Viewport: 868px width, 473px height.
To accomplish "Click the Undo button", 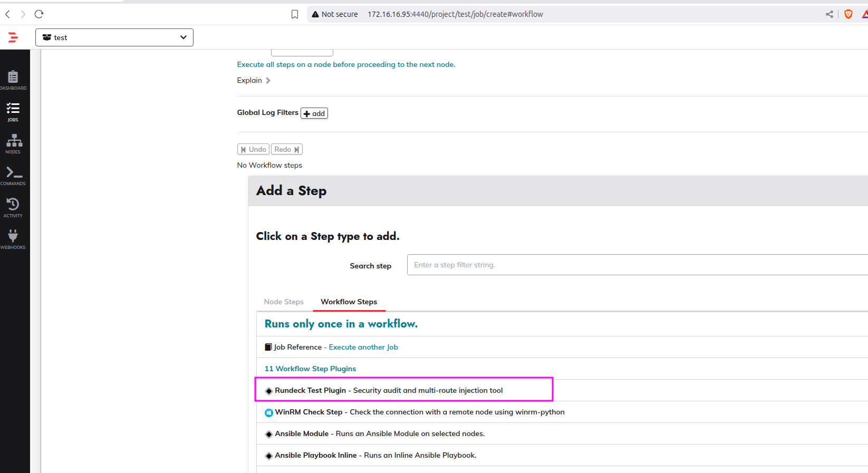I will click(x=253, y=149).
